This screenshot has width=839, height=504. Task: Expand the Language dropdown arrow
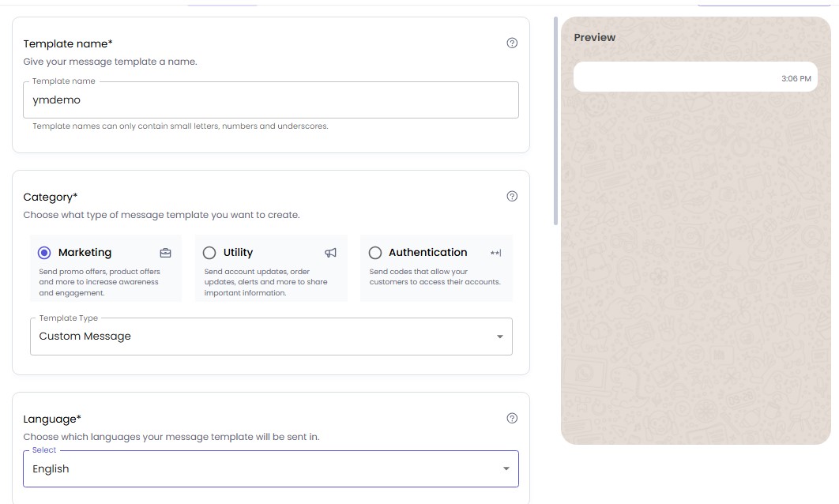pyautogui.click(x=506, y=469)
